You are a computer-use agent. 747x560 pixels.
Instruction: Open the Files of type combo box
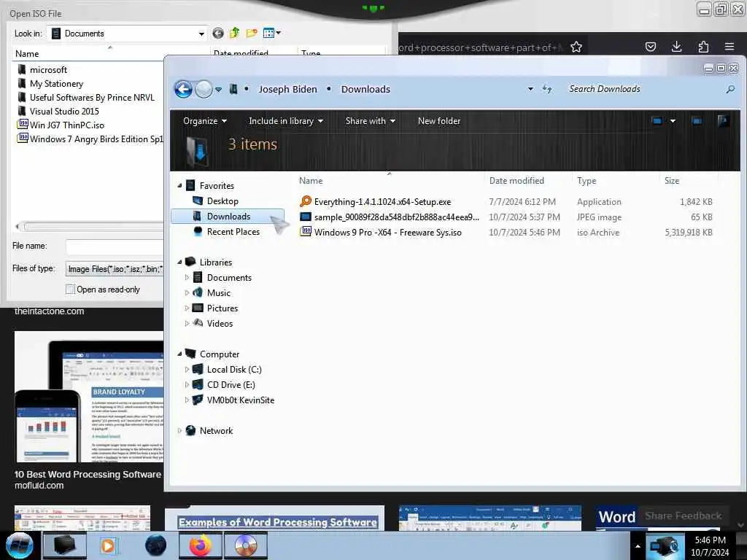115,269
